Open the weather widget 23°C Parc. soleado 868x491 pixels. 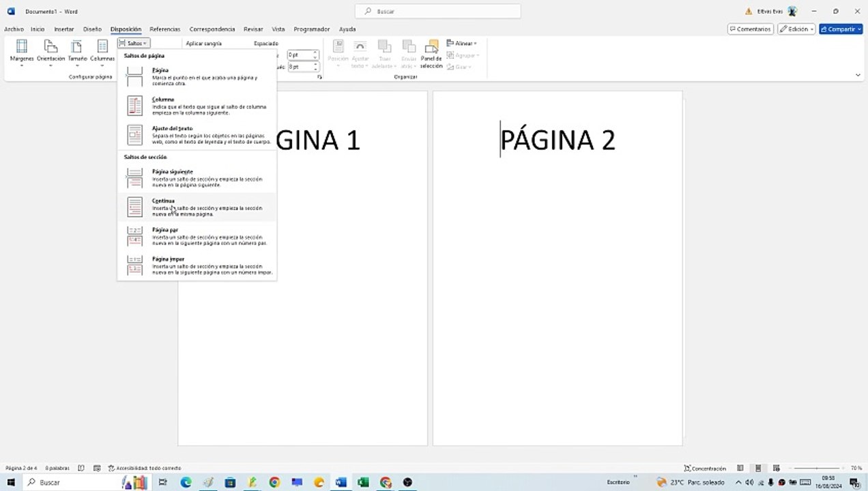[x=692, y=482]
